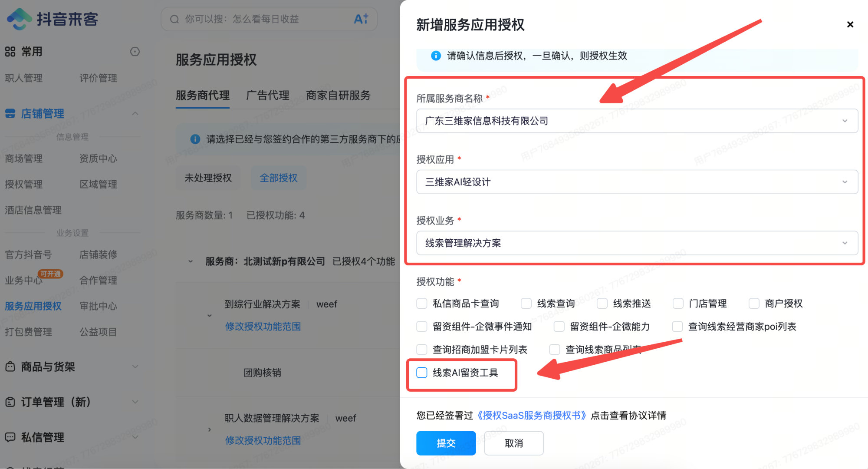This screenshot has width=868, height=469.
Task: Tick 查询线索经营商家poi列表 checkbox
Action: point(677,326)
